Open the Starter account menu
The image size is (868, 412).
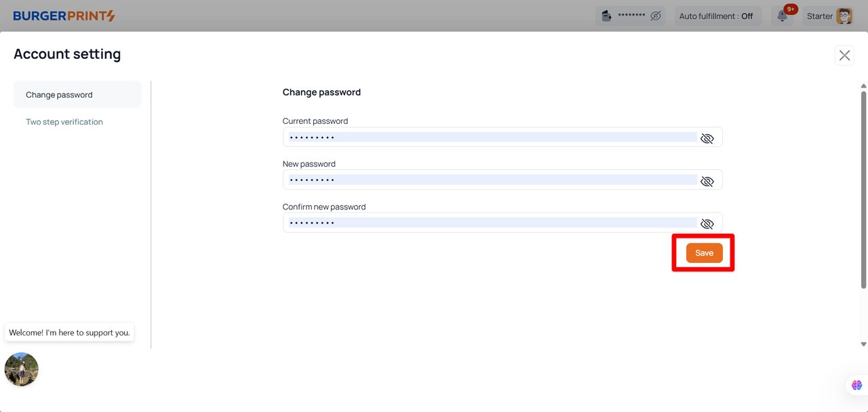[x=820, y=16]
